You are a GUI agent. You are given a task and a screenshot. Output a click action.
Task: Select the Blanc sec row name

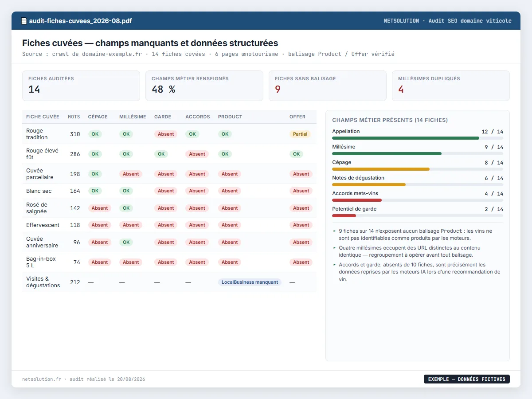[x=39, y=191]
